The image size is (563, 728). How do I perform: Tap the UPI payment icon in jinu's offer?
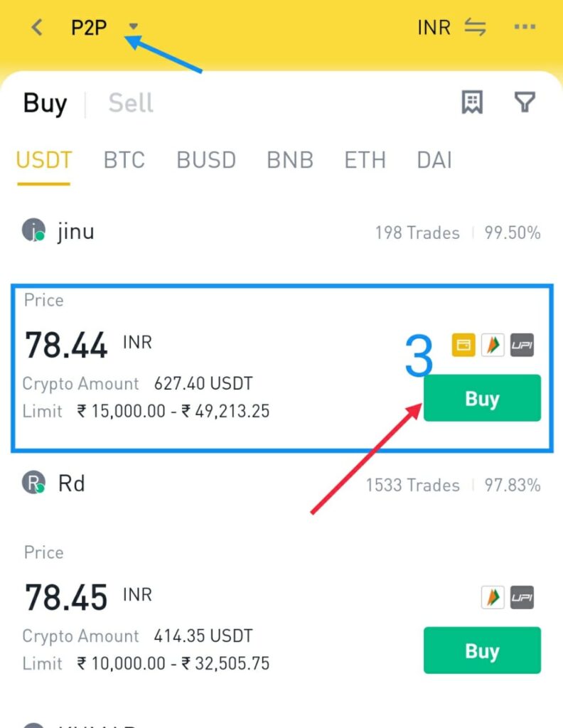(x=522, y=345)
